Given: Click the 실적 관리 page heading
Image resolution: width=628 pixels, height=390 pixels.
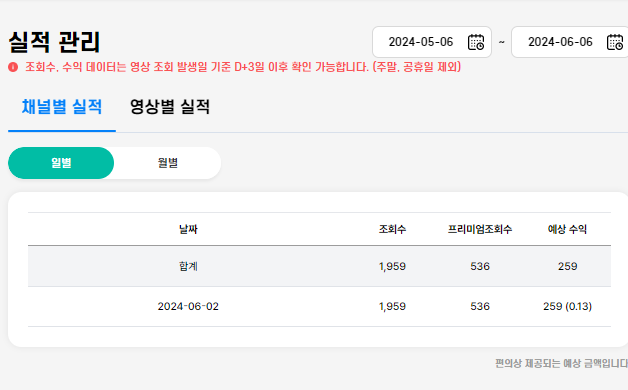Looking at the screenshot, I should pos(54,42).
